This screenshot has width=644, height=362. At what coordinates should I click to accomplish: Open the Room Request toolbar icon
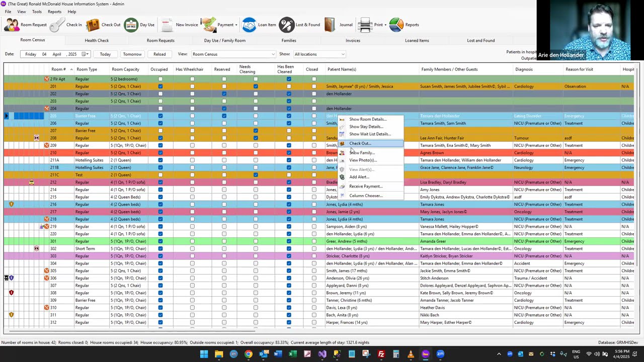point(12,25)
